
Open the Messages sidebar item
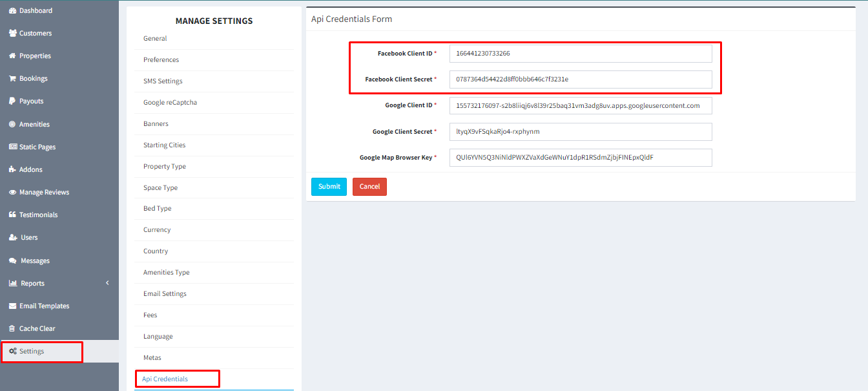point(34,261)
